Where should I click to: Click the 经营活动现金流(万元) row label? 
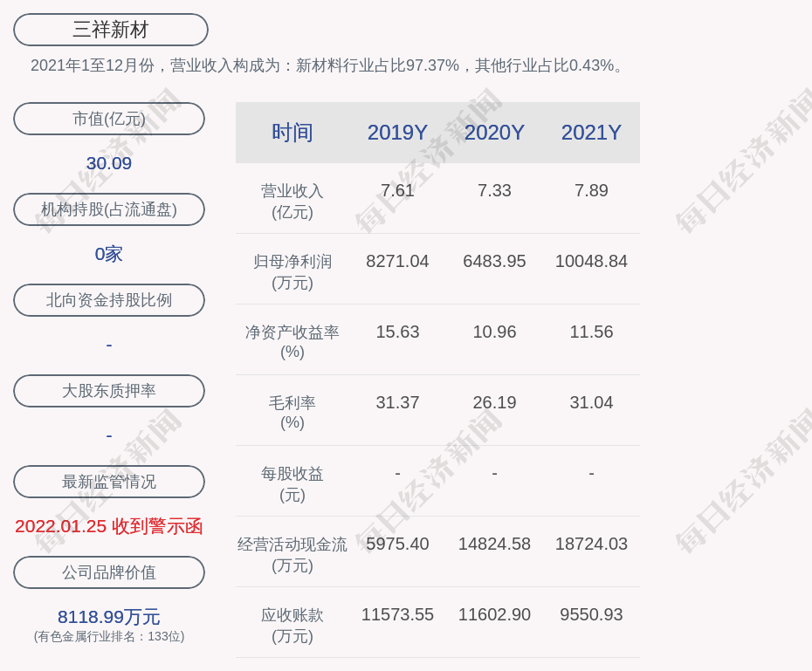tap(292, 555)
